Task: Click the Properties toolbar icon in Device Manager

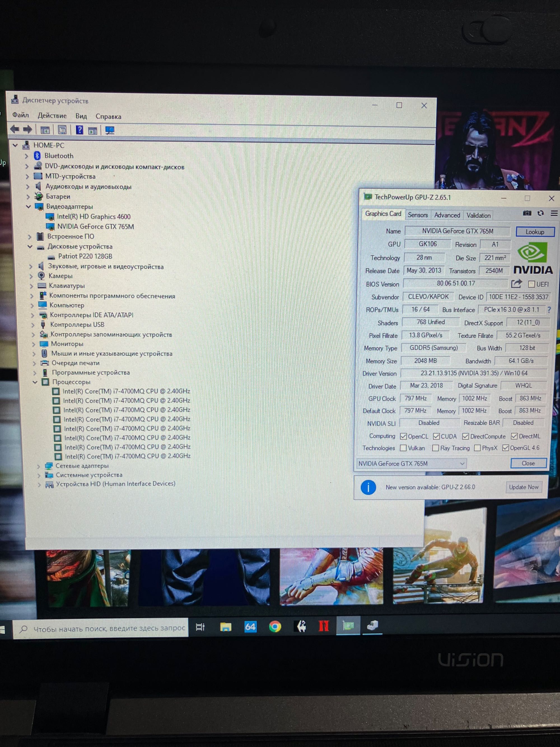Action: tap(62, 130)
